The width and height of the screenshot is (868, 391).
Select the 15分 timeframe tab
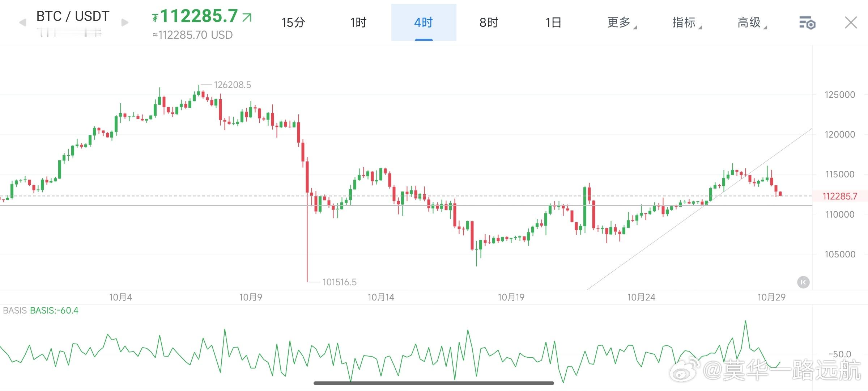coord(293,22)
